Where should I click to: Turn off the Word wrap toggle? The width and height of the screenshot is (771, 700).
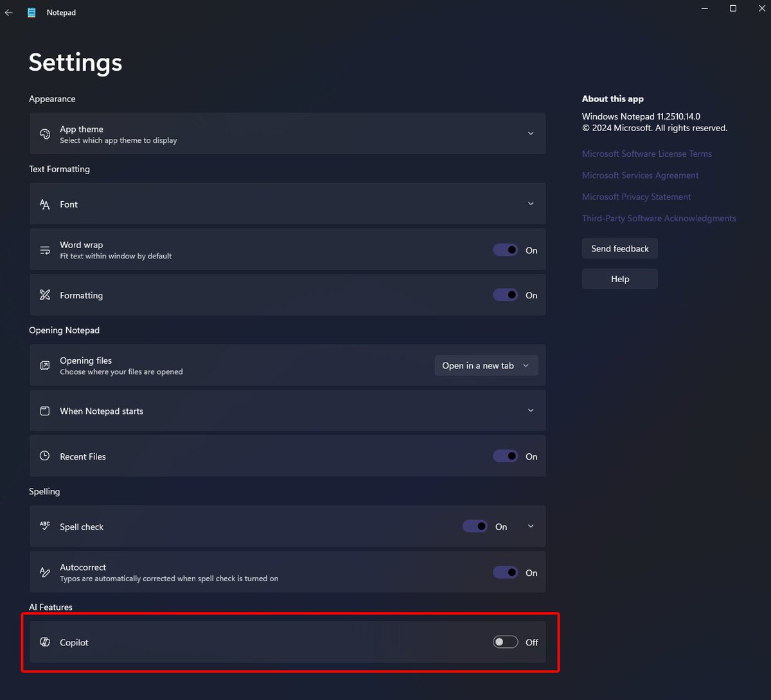click(x=506, y=250)
